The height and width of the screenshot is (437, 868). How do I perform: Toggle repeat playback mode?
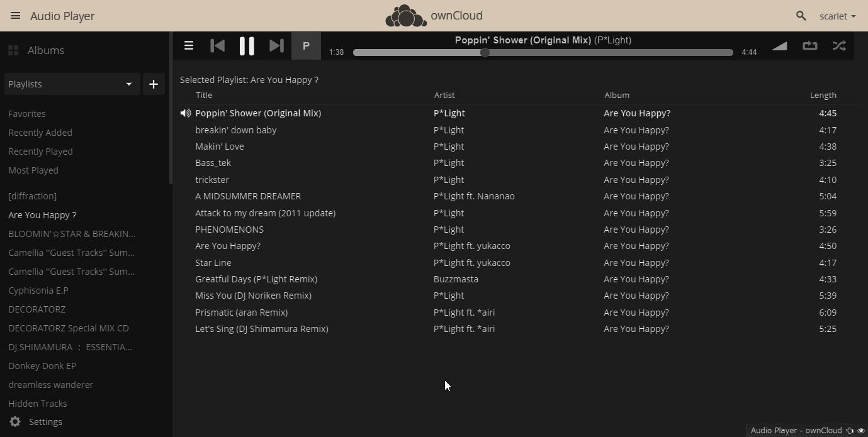[809, 46]
